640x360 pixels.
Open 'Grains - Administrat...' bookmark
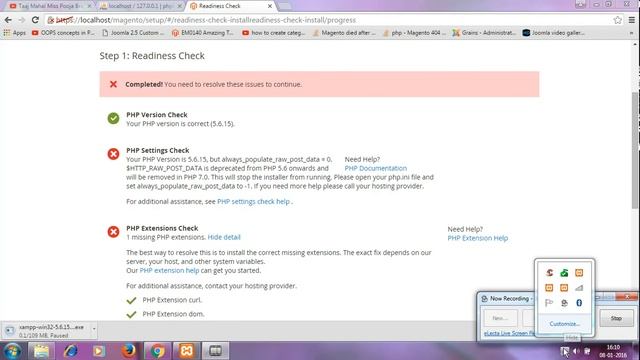[484, 33]
